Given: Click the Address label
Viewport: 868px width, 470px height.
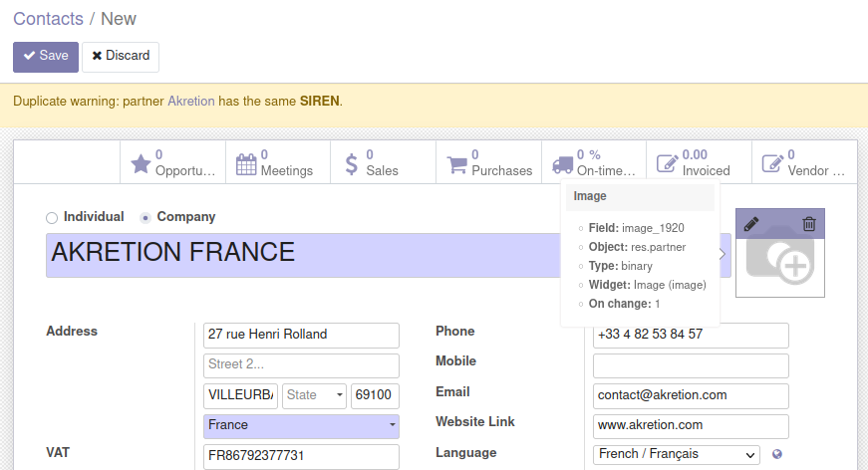Looking at the screenshot, I should pyautogui.click(x=72, y=332).
